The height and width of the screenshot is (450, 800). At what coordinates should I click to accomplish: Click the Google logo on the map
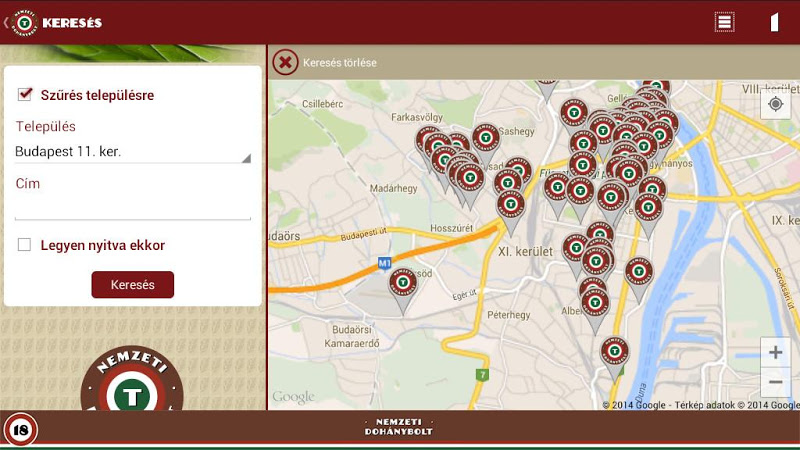tap(293, 397)
